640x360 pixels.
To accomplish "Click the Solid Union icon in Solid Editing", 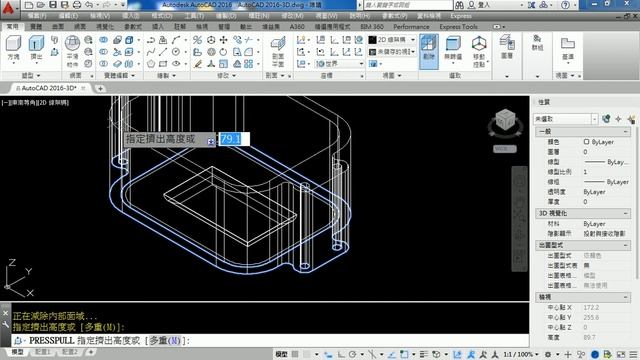I will [104, 40].
